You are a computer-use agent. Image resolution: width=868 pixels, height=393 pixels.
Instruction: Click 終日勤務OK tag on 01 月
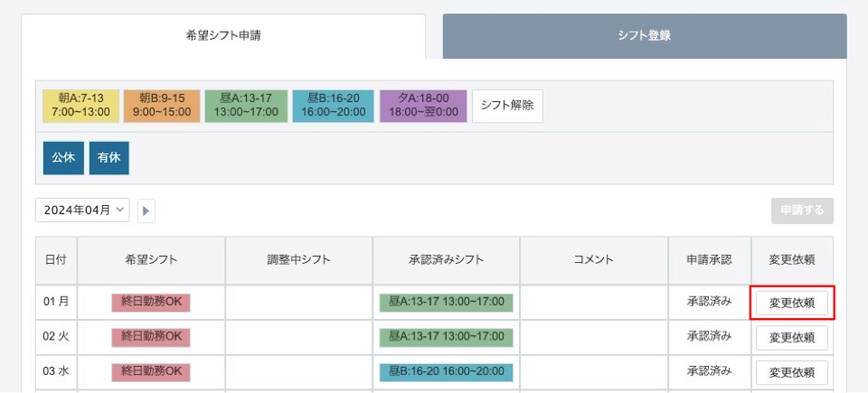point(151,303)
